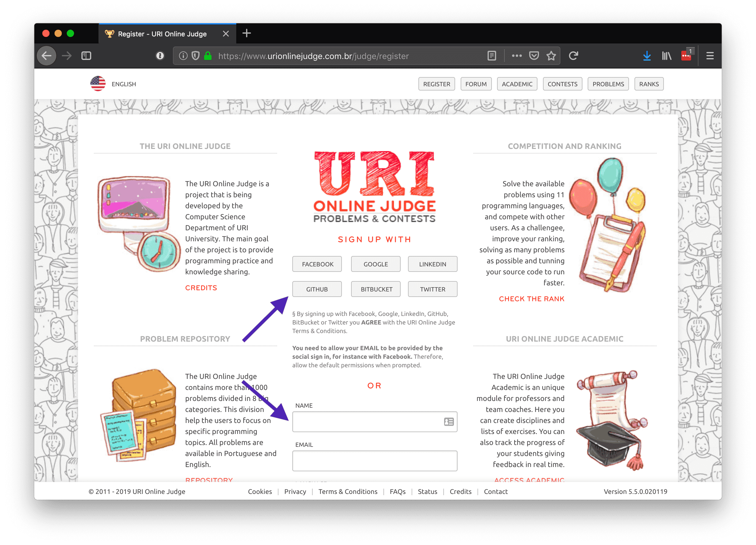Open the ACADEMIC nav item
This screenshot has width=756, height=545.
pos(517,84)
